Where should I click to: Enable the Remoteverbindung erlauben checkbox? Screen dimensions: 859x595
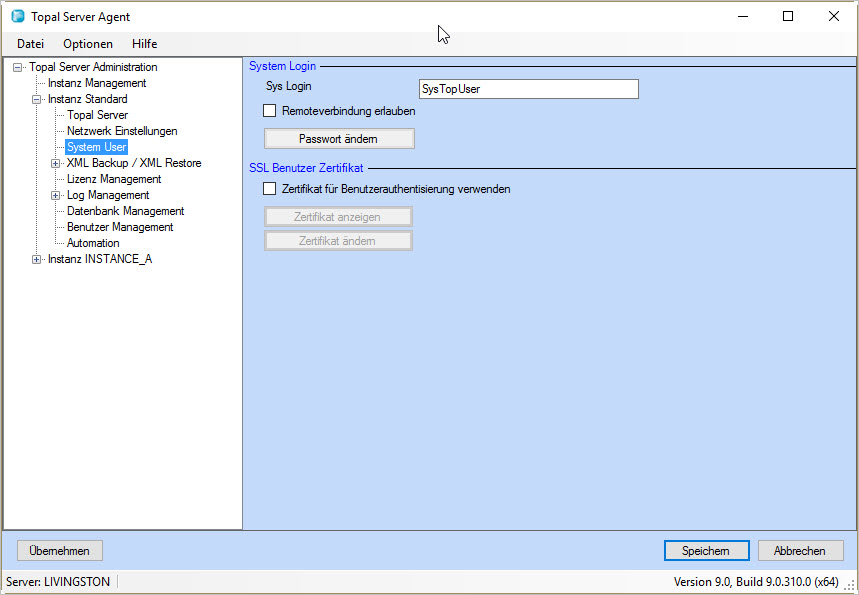[x=269, y=111]
